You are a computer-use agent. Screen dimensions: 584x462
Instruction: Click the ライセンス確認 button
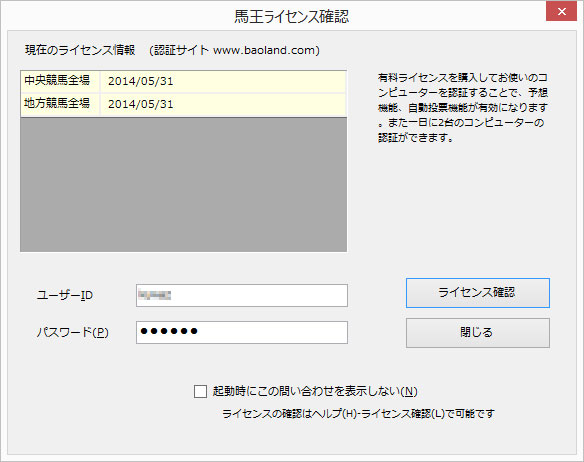point(477,293)
